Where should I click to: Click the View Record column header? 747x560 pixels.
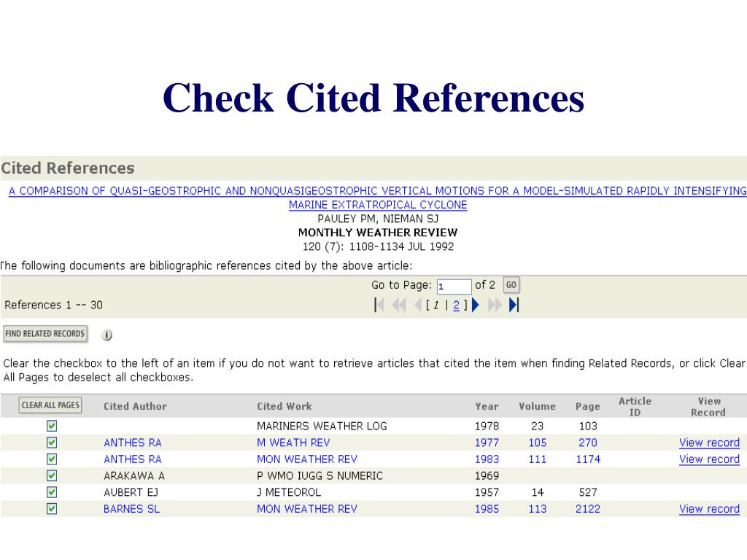pyautogui.click(x=708, y=407)
